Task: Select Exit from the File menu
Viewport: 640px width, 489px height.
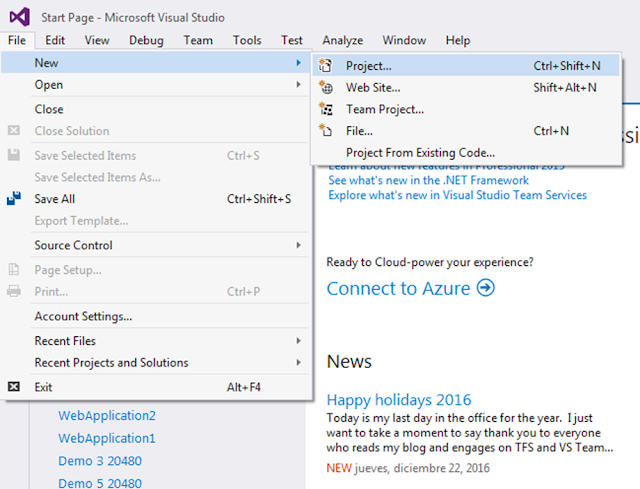Action: (155, 387)
